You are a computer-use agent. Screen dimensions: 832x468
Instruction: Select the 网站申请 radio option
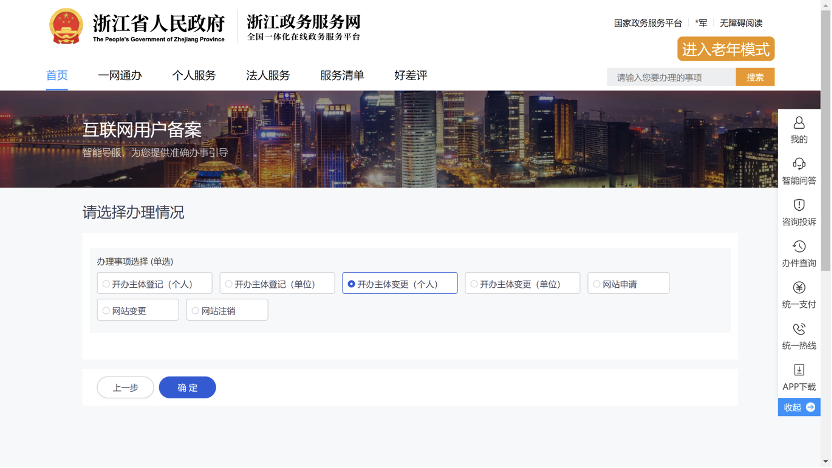pyautogui.click(x=595, y=284)
